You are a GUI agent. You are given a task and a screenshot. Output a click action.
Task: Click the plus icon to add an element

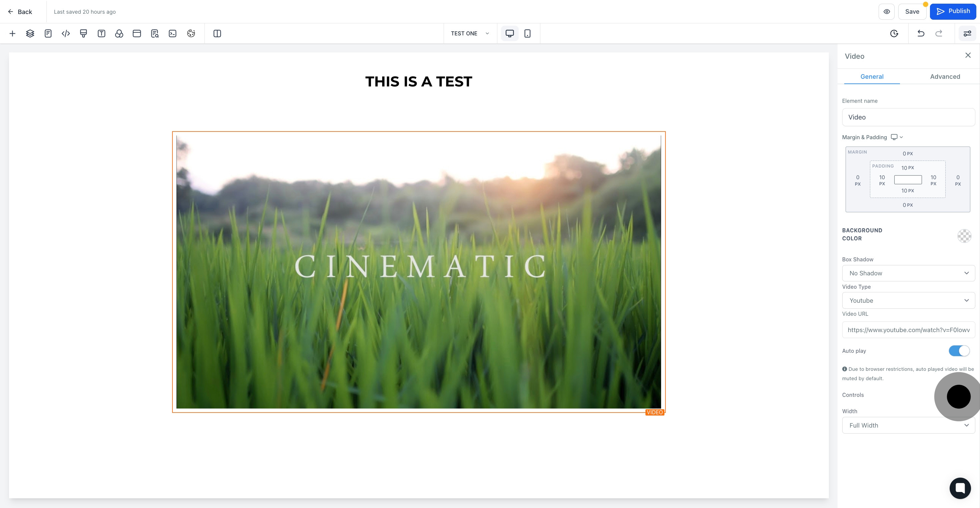12,33
